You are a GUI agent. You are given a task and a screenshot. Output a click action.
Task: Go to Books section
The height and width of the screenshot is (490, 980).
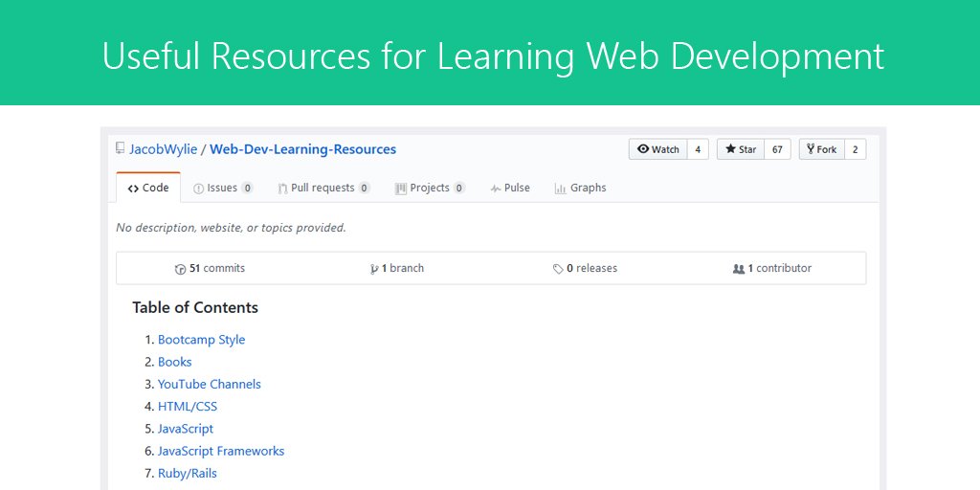[x=175, y=362]
